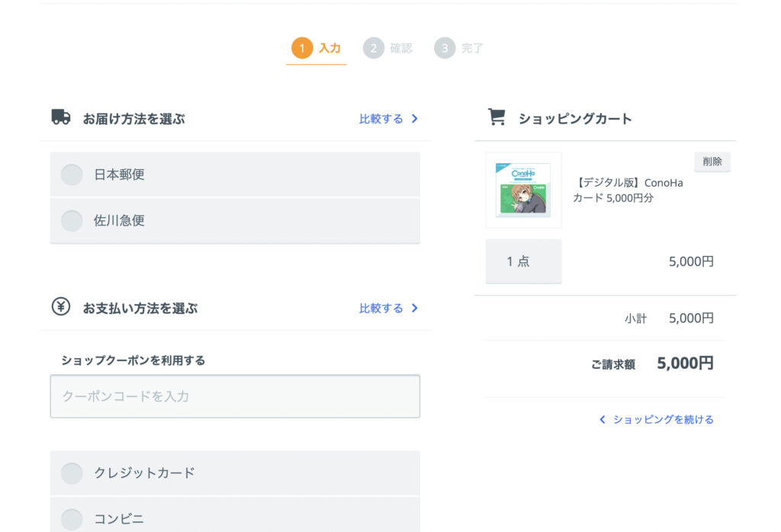This screenshot has height=532, width=781.
Task: Click the step 2 確認 circle
Action: click(x=374, y=48)
